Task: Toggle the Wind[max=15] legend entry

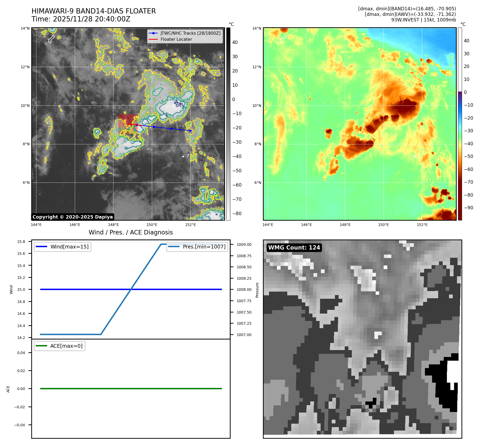Action: [x=63, y=247]
